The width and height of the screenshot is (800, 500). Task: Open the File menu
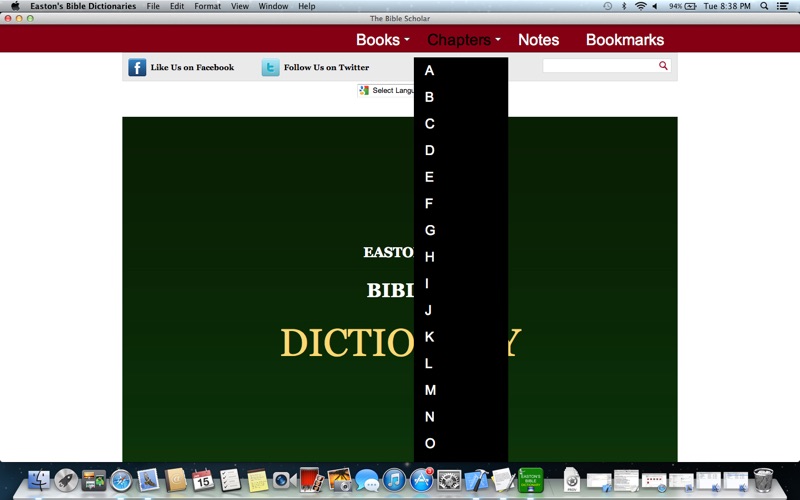[x=153, y=6]
